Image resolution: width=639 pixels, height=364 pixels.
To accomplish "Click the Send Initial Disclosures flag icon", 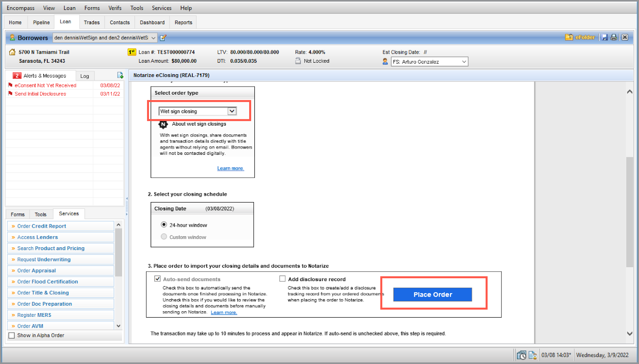I will point(10,94).
